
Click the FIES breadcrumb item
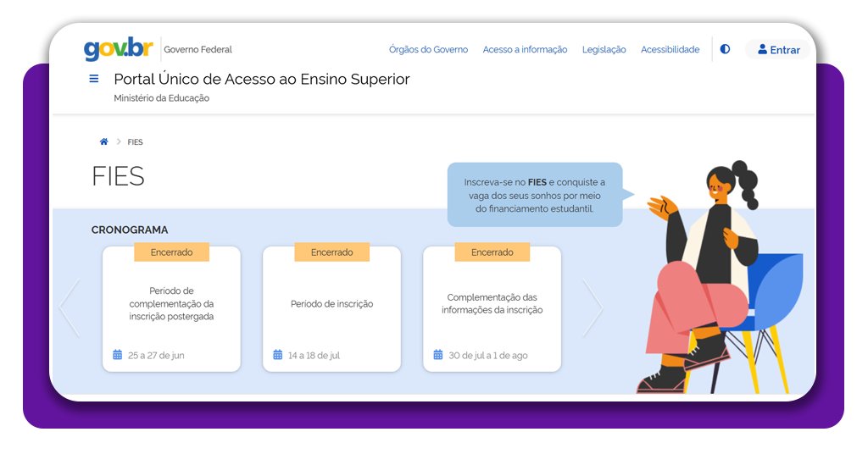point(136,142)
